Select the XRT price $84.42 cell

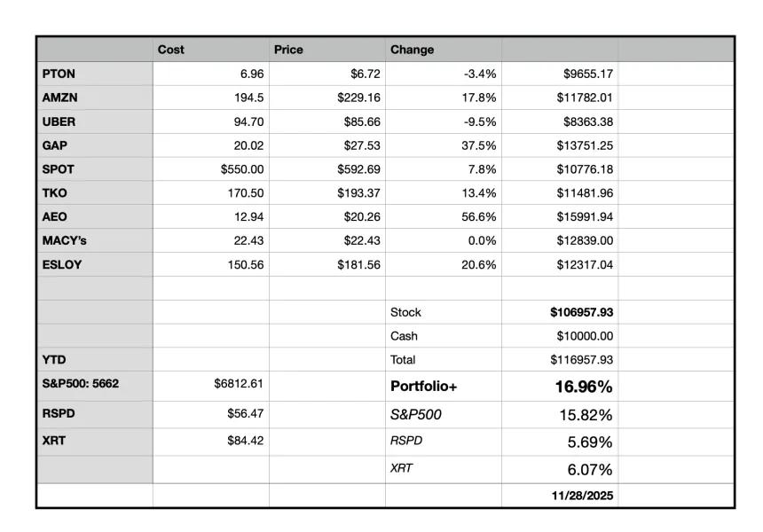pos(210,442)
